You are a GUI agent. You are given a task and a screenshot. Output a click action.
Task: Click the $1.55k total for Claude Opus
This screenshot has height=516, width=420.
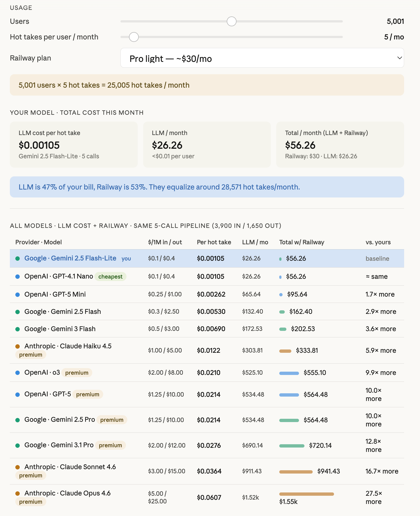[288, 502]
